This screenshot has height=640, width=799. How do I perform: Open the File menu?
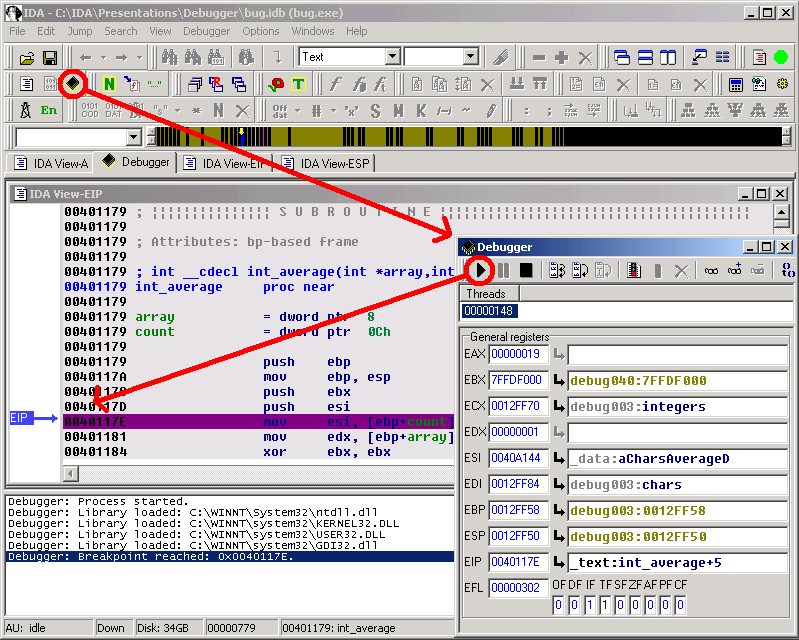17,31
